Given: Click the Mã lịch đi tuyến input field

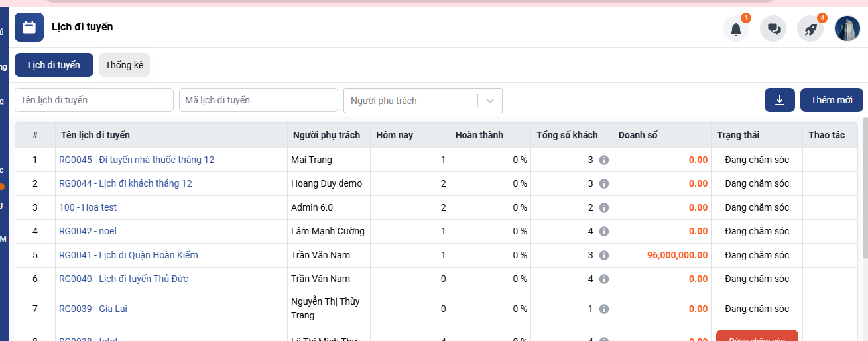Looking at the screenshot, I should coord(259,100).
